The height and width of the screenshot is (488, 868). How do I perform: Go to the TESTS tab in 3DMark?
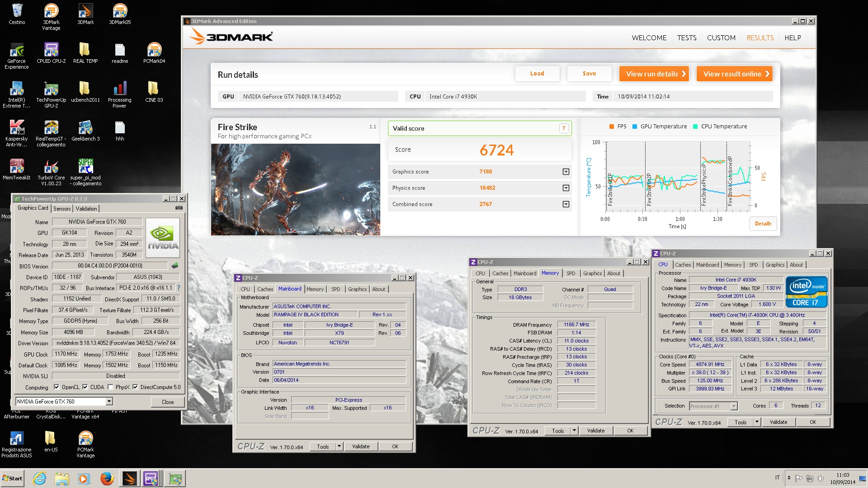[686, 38]
